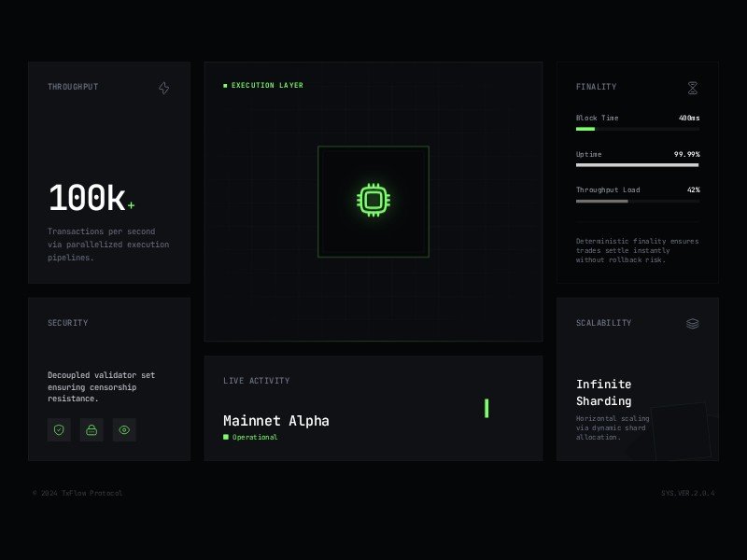Select the CPU chip icon in Execution Layer
The height and width of the screenshot is (560, 747).
pyautogui.click(x=373, y=201)
